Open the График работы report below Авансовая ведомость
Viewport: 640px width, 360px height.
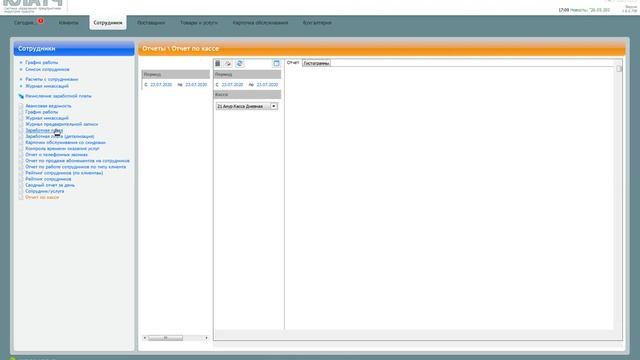42,112
